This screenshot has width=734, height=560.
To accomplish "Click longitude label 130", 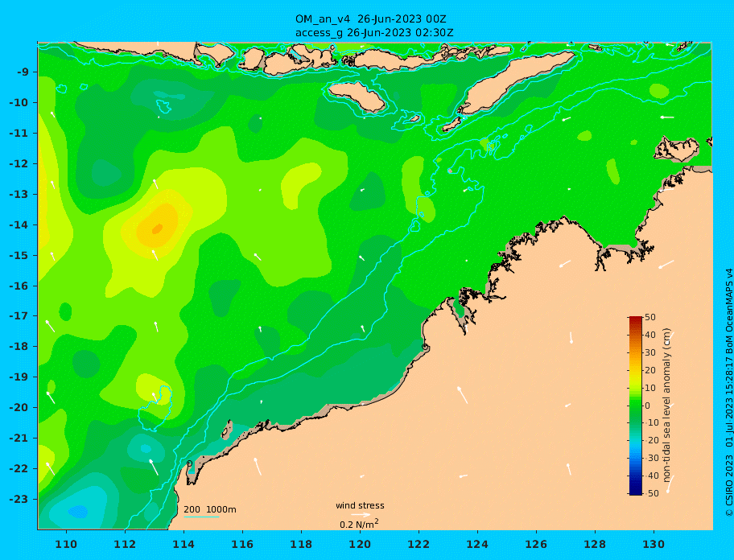I will coord(654,544).
